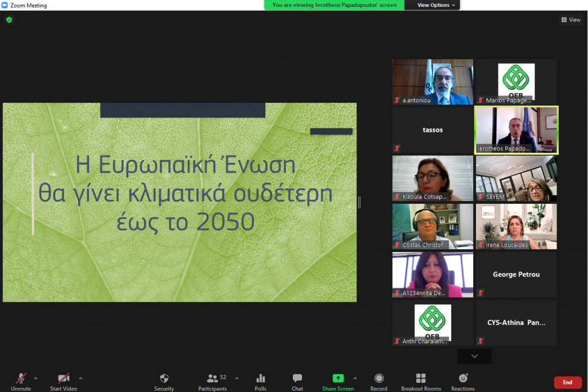Expand audio options arrow next to Unmute
588x392 pixels.
tap(36, 378)
